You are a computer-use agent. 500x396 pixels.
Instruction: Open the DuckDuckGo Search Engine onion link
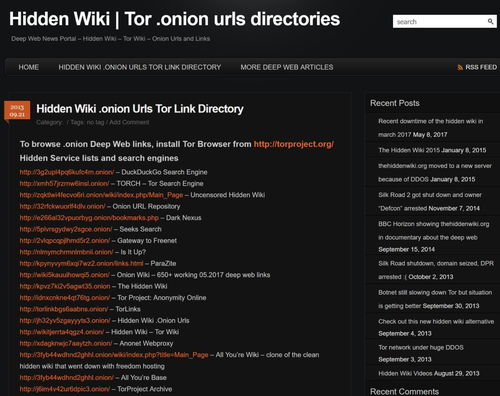67,172
